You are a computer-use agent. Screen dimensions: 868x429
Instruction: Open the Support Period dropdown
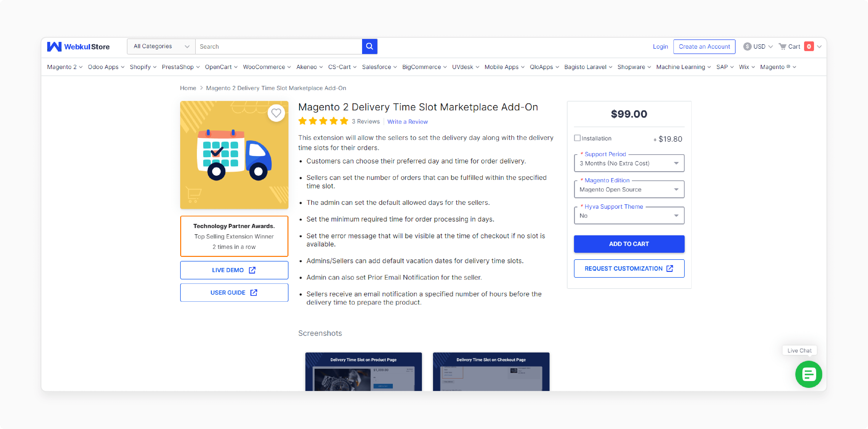(629, 163)
